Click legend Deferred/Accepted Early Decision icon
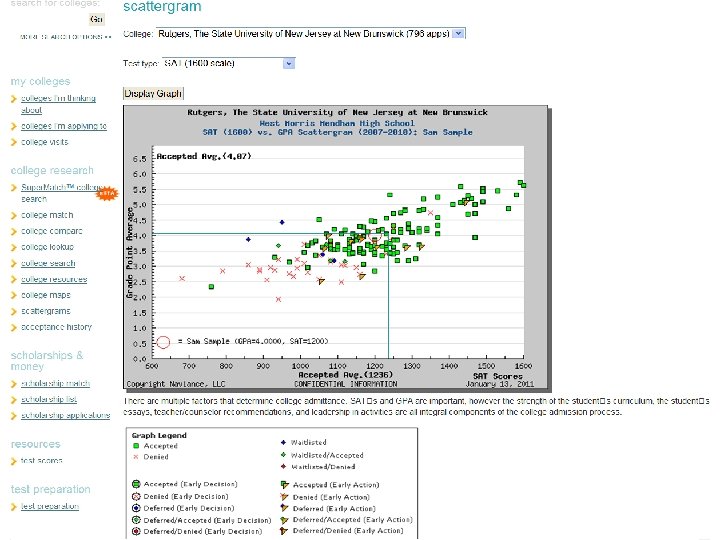Screen dimensions: 720x540 pyautogui.click(x=136, y=520)
